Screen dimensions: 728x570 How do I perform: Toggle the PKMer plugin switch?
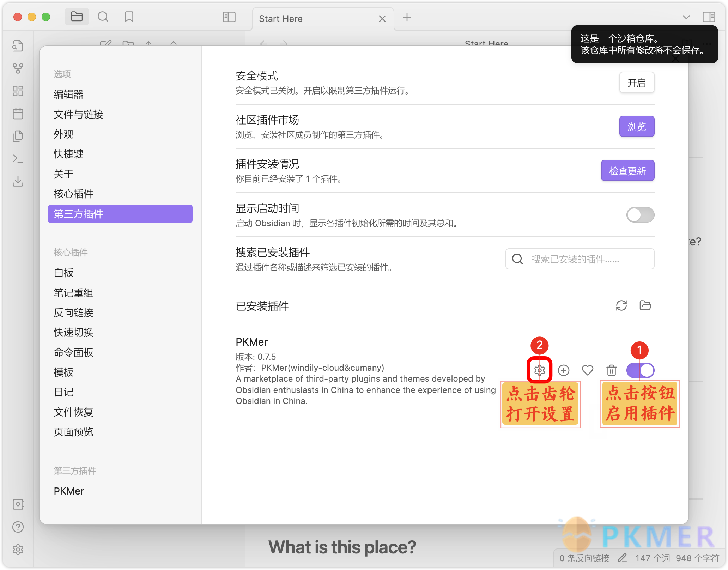coord(640,370)
